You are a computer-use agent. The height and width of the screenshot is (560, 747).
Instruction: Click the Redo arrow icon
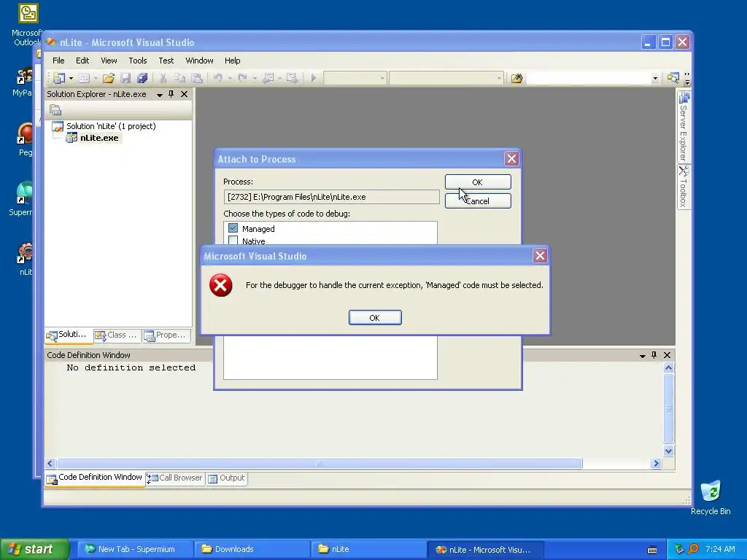point(242,77)
